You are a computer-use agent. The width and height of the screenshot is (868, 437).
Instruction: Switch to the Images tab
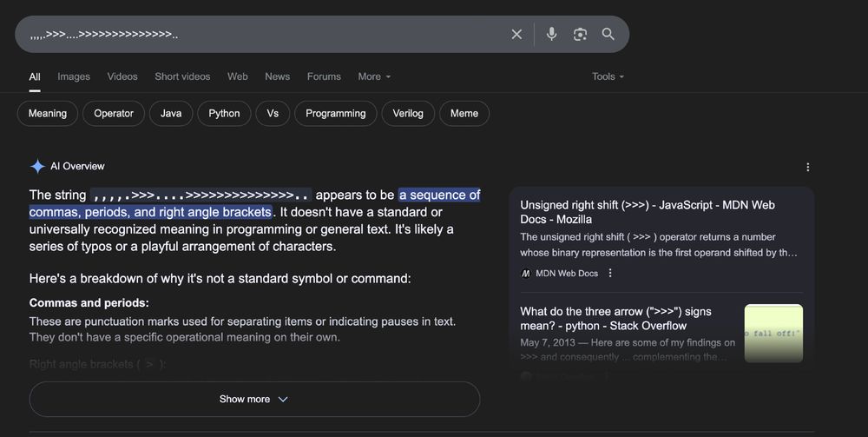click(74, 76)
